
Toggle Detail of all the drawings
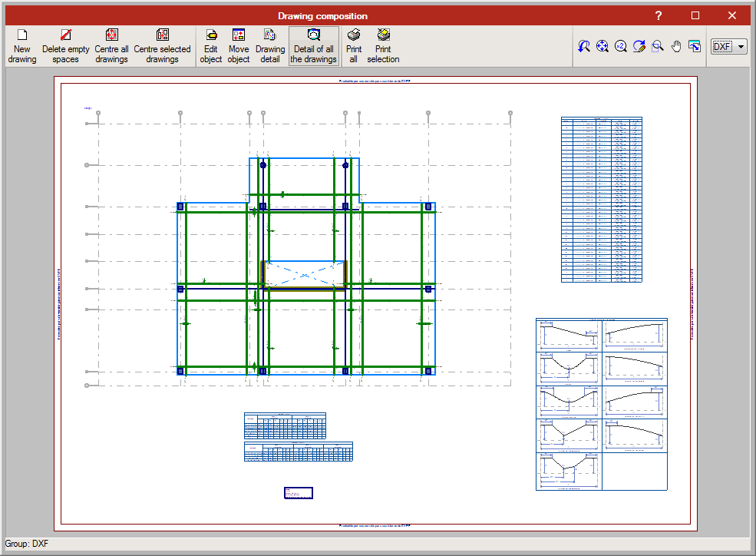pyautogui.click(x=313, y=46)
